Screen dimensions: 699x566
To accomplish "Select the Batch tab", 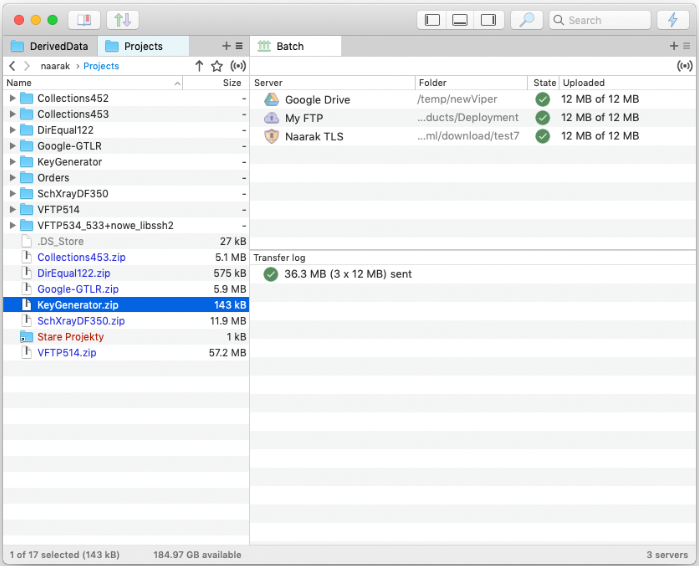I will pos(290,46).
